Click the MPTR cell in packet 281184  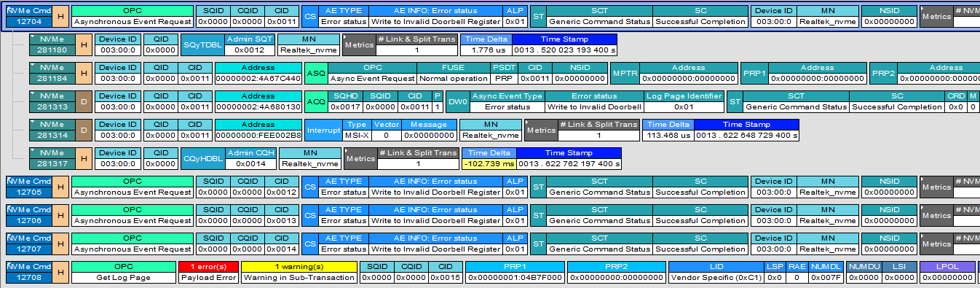625,73
